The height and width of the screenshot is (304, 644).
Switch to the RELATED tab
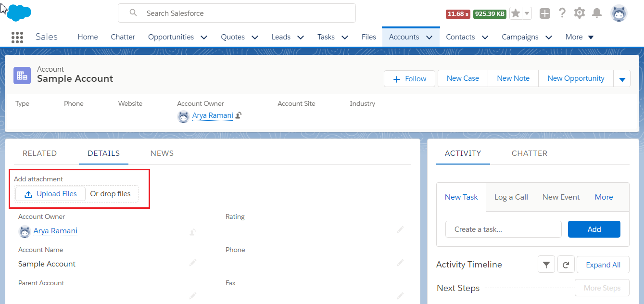click(x=40, y=153)
